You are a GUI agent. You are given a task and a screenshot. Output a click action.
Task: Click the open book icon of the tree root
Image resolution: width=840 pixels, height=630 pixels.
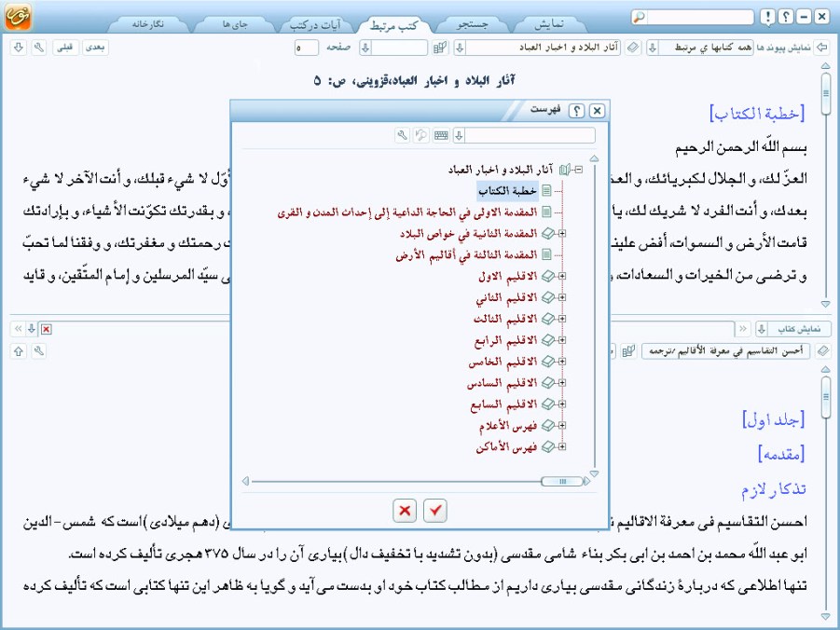coord(565,170)
